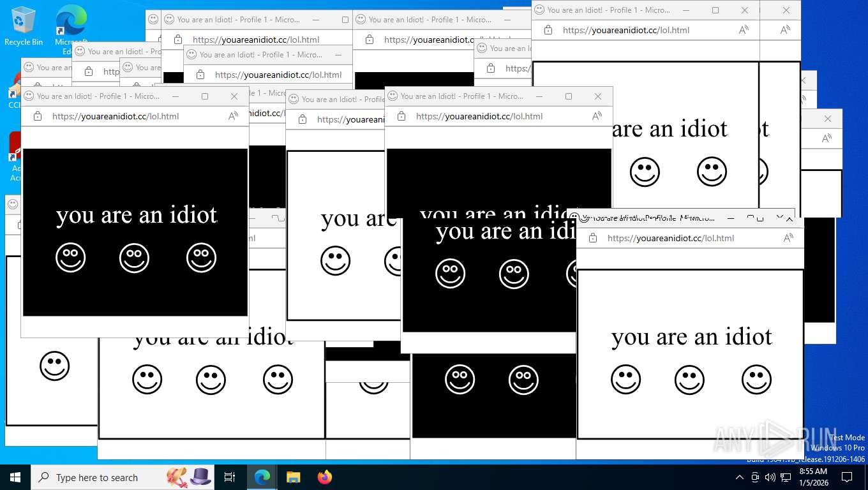
Task: Click lock icon in center black-page window beside front one
Action: click(401, 116)
